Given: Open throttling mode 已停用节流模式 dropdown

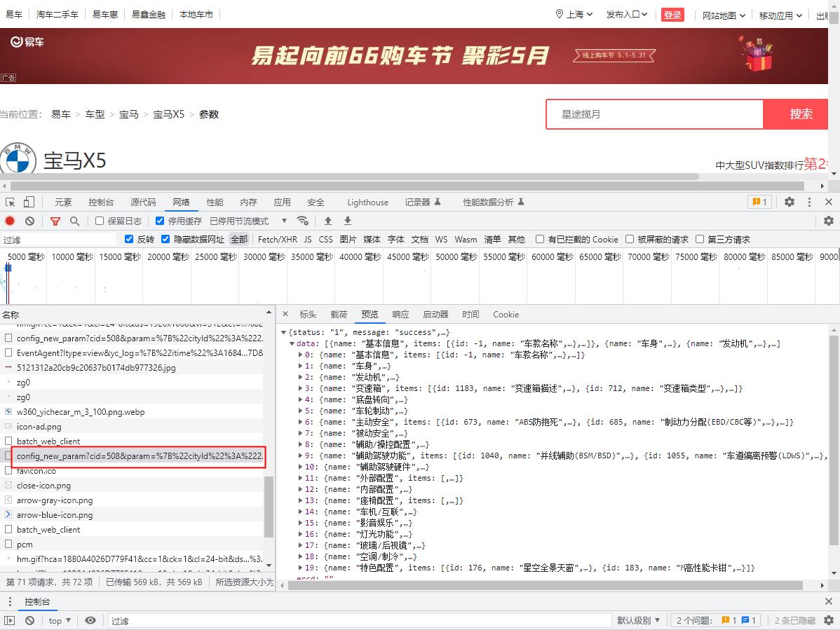Looking at the screenshot, I should point(248,221).
